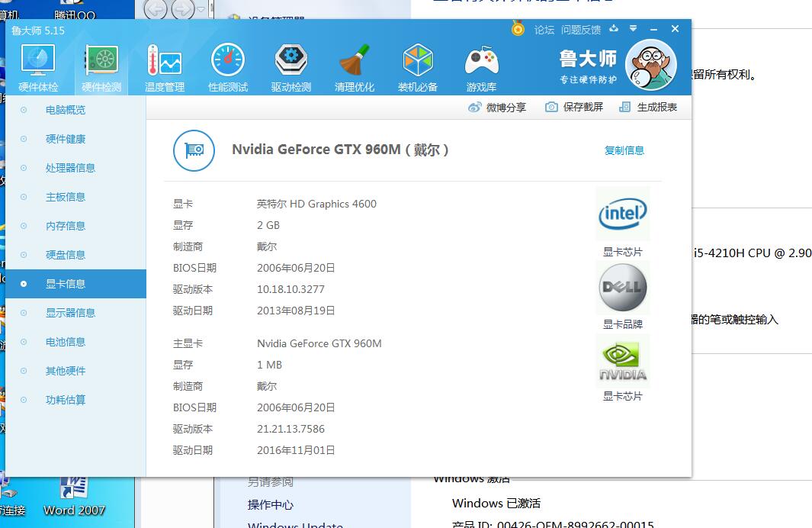Click the Nvidia GeForce GTX 960M heading
The width and height of the screenshot is (812, 528).
click(340, 150)
